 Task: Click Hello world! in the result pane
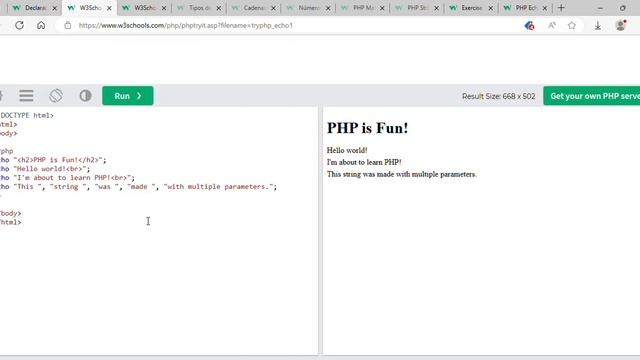(347, 150)
